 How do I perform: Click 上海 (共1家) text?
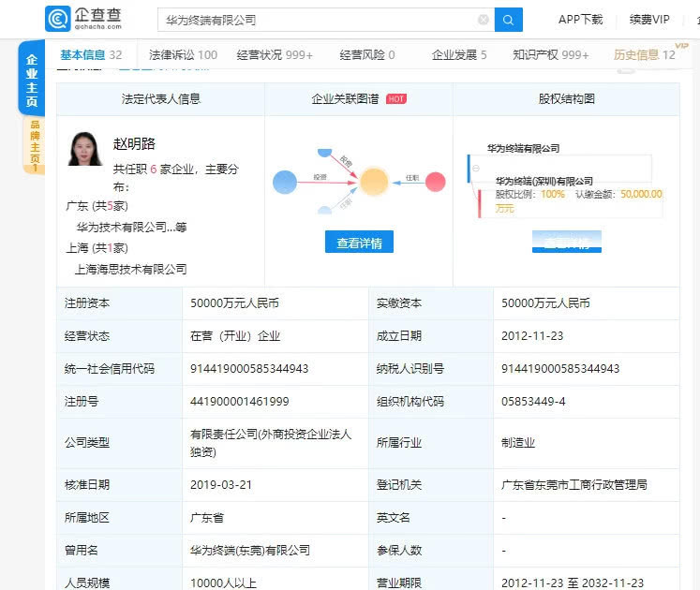97,247
